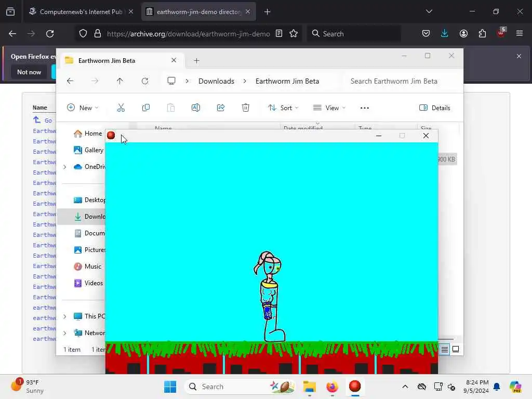Open the View dropdown in Explorer
The height and width of the screenshot is (399, 532).
pos(329,108)
